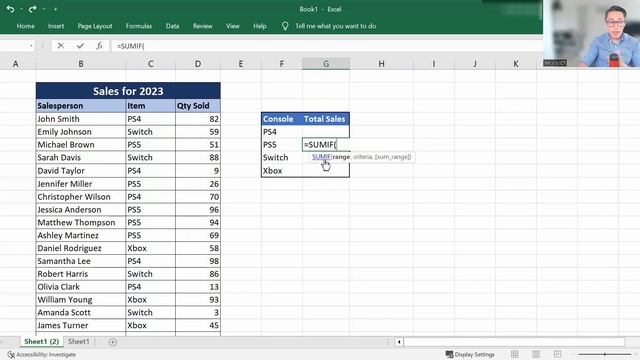Select column H header
The height and width of the screenshot is (360, 640).
click(381, 64)
